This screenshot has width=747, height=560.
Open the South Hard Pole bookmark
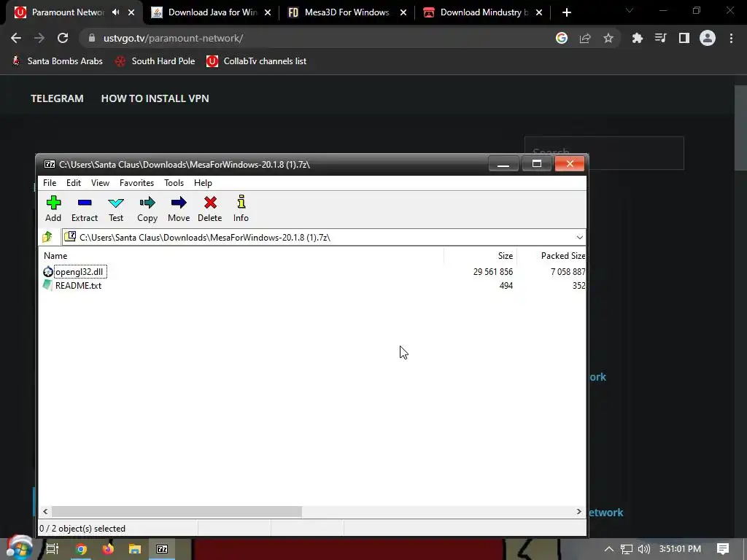tap(155, 61)
